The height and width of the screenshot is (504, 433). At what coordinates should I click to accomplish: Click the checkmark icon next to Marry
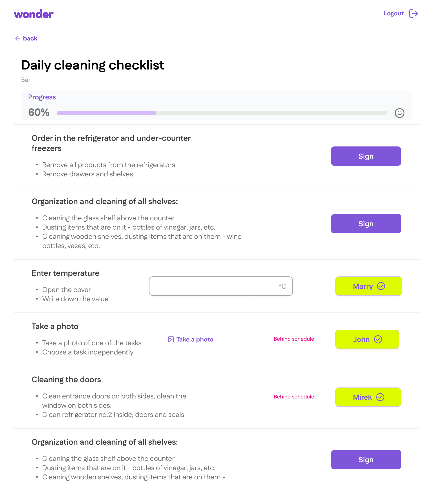[x=381, y=286]
